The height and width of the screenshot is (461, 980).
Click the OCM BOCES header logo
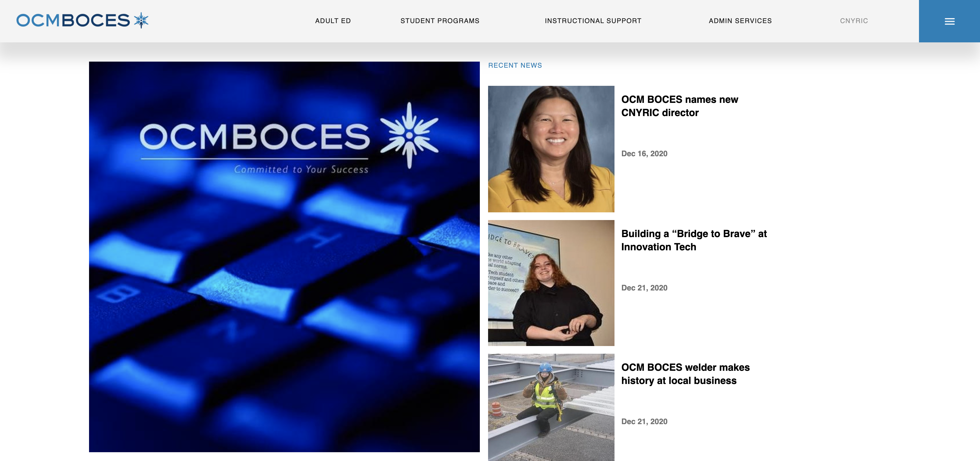click(x=82, y=21)
